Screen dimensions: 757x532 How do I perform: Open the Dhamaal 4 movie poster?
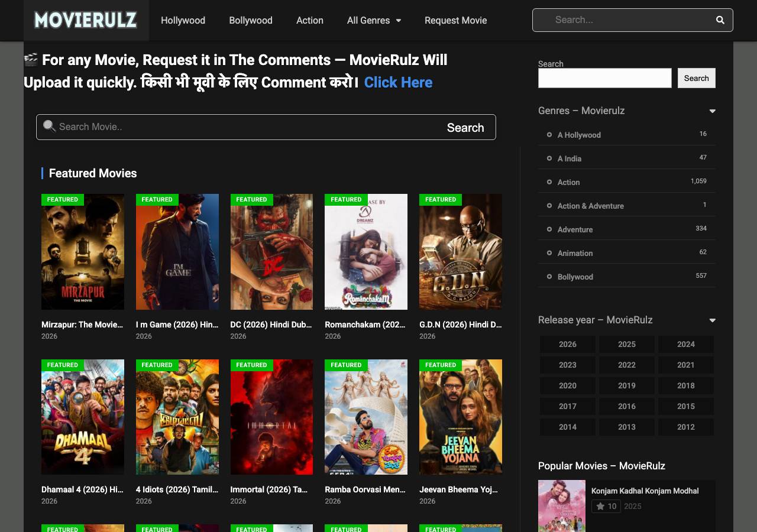coord(83,417)
